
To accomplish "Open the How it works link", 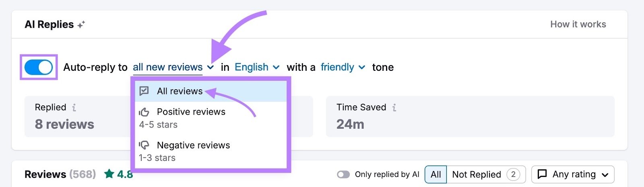I will (x=578, y=24).
